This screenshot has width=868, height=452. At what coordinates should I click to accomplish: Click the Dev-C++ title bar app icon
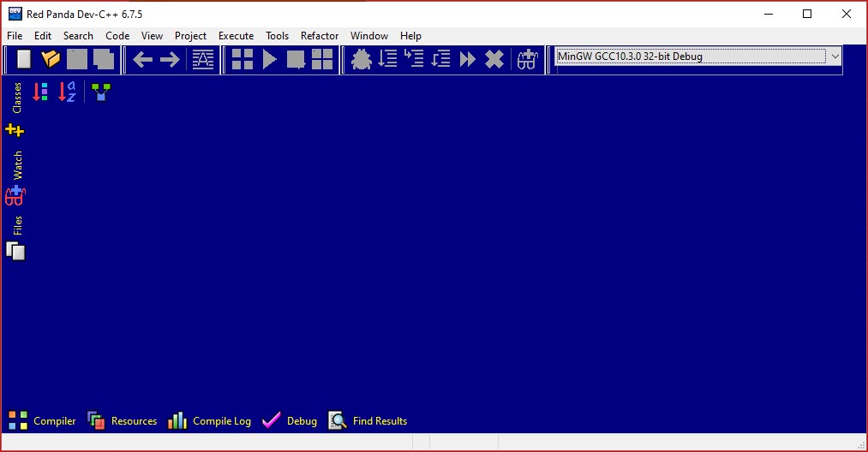(x=15, y=14)
